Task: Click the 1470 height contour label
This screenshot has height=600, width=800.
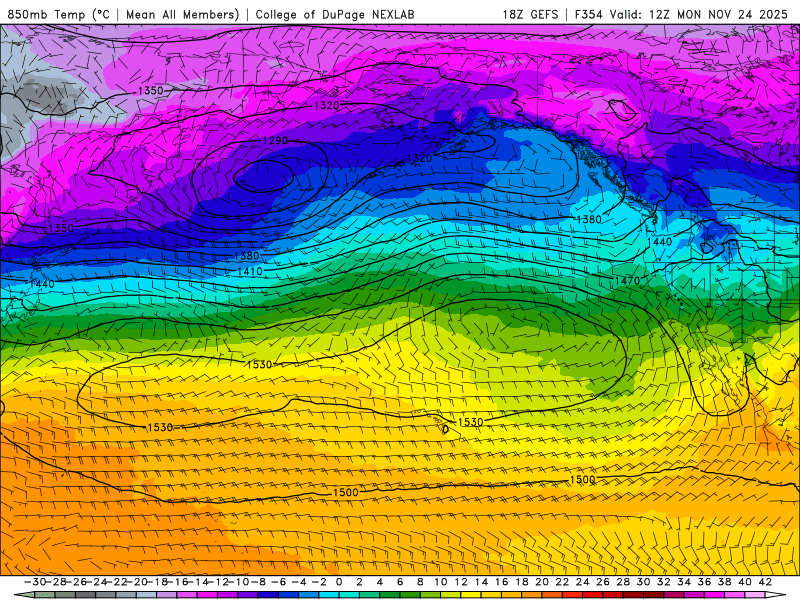Action: click(x=627, y=281)
